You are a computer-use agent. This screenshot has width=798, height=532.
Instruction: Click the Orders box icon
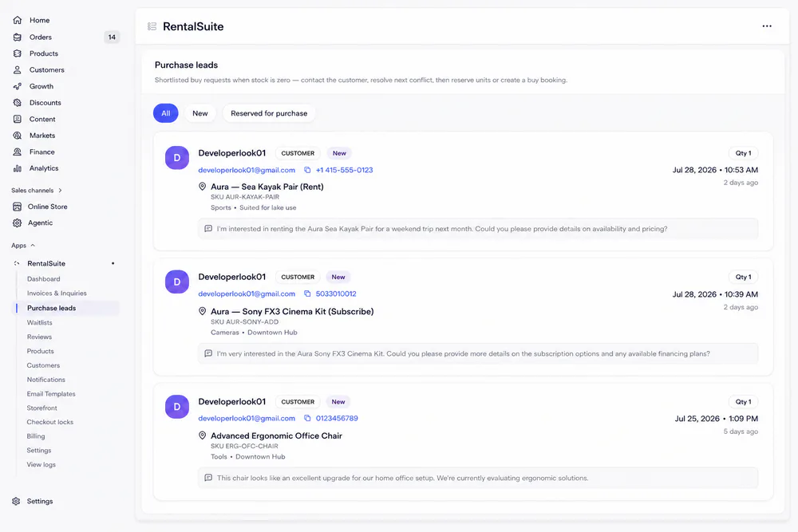click(x=18, y=37)
